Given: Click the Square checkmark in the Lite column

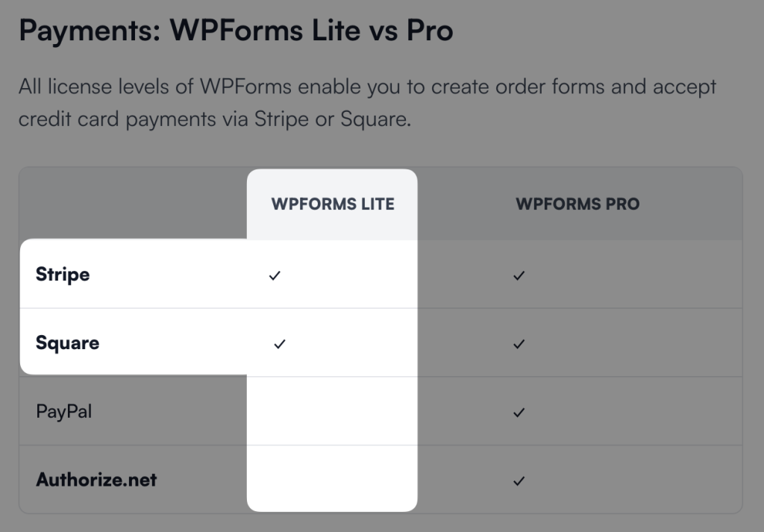Looking at the screenshot, I should 280,344.
